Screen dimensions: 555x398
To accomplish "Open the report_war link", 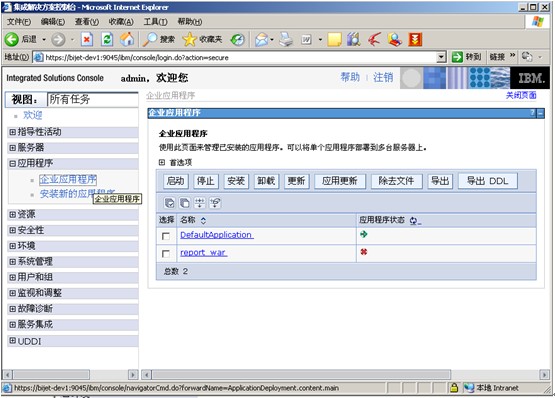I will click(204, 252).
